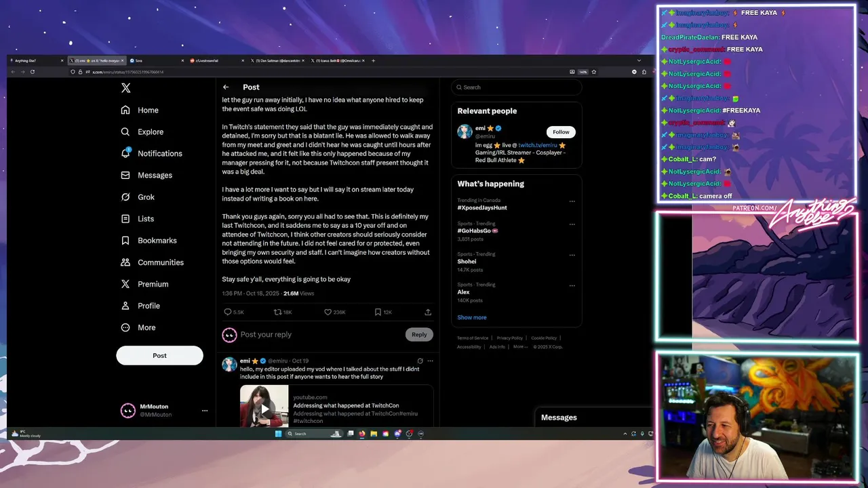Go to Home in X sidebar
Image resolution: width=868 pixels, height=488 pixels.
click(x=140, y=110)
